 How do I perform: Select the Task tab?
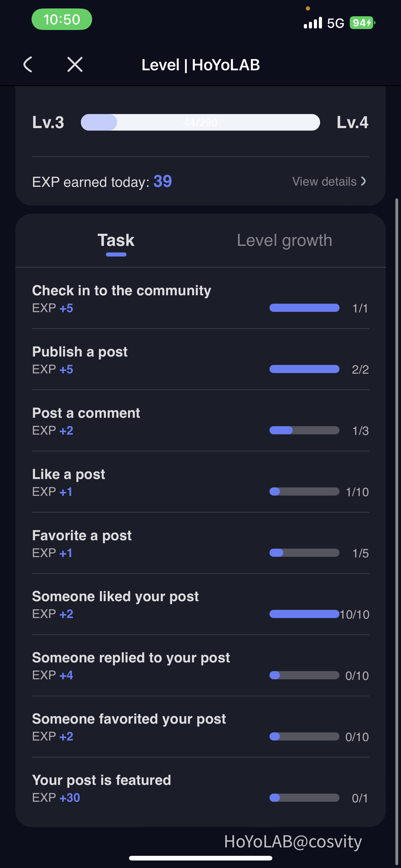point(116,240)
